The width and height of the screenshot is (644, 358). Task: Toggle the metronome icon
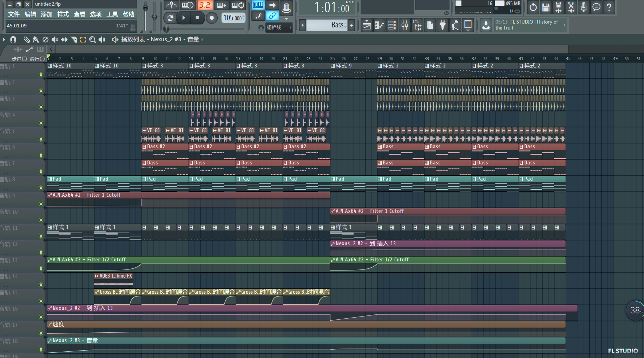click(171, 5)
